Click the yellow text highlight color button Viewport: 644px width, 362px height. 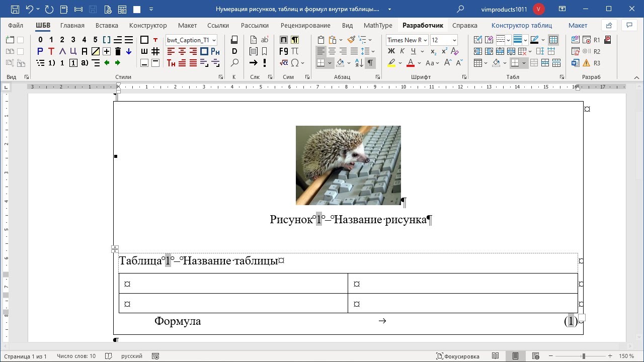[391, 63]
